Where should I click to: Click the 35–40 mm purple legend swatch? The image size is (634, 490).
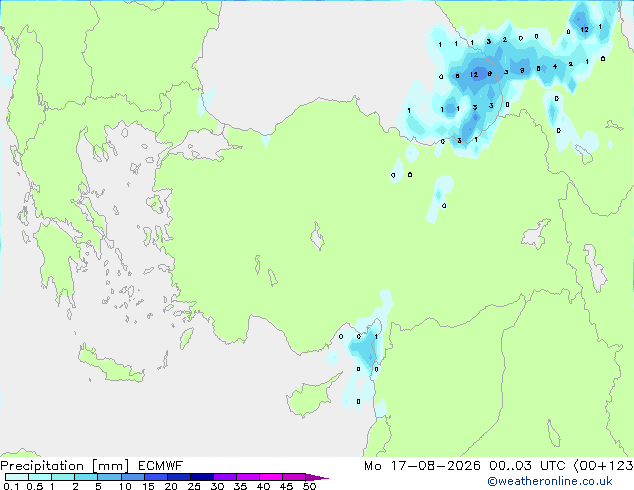click(248, 477)
